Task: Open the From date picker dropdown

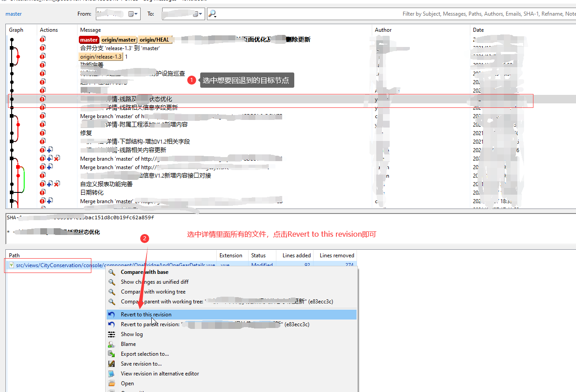Action: click(133, 14)
